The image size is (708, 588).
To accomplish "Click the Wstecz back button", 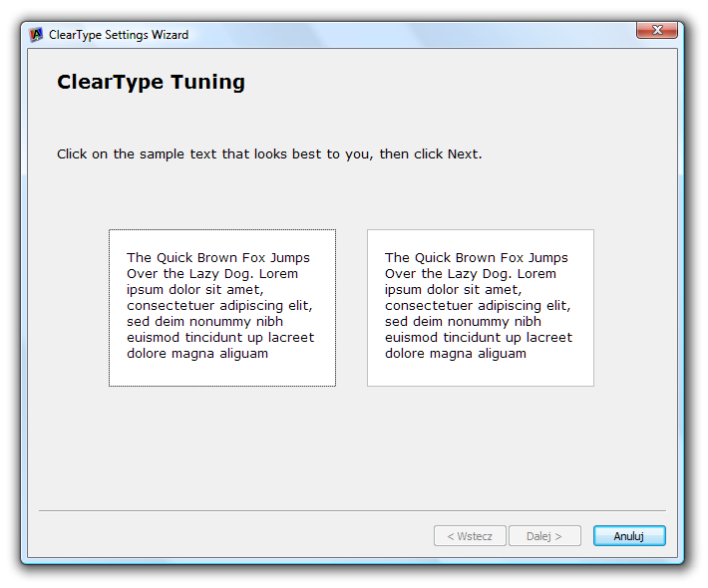I will [470, 536].
